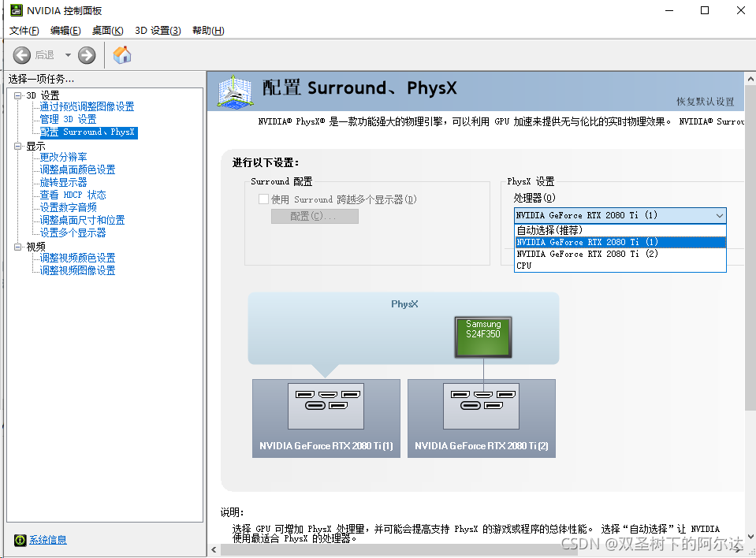
Task: Select 调整桌面尺寸和位置 in tree
Action: [x=82, y=220]
